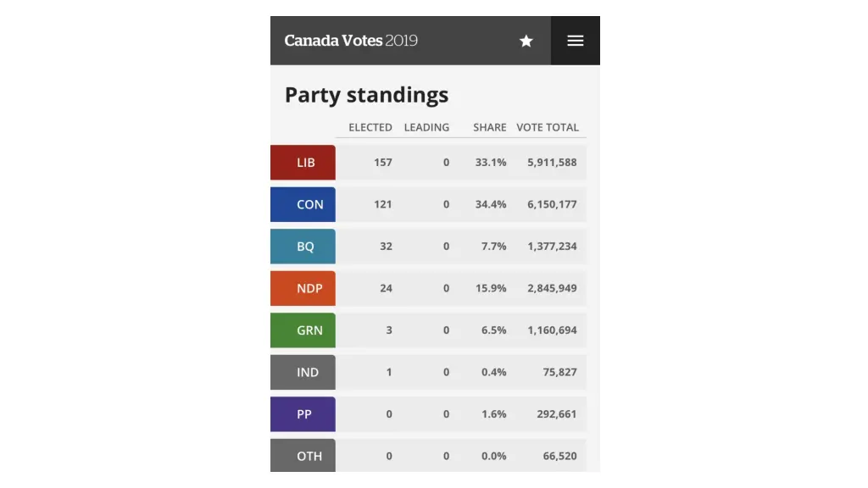Click the grey IND party badge
868x488 pixels.
(x=303, y=372)
